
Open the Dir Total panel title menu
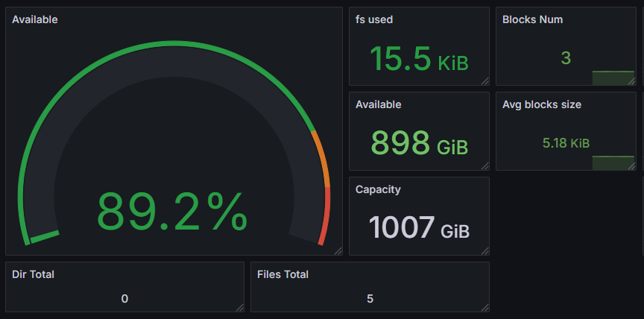[x=34, y=274]
